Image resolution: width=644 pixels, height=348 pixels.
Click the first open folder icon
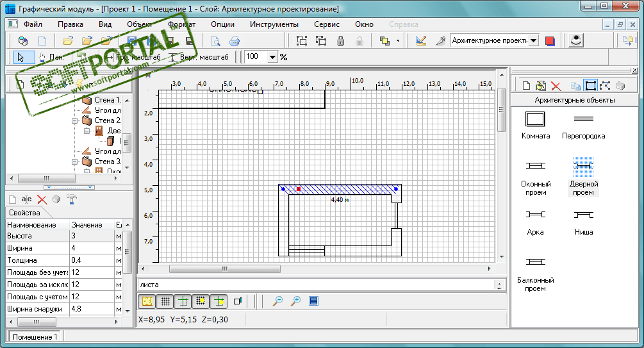click(68, 40)
